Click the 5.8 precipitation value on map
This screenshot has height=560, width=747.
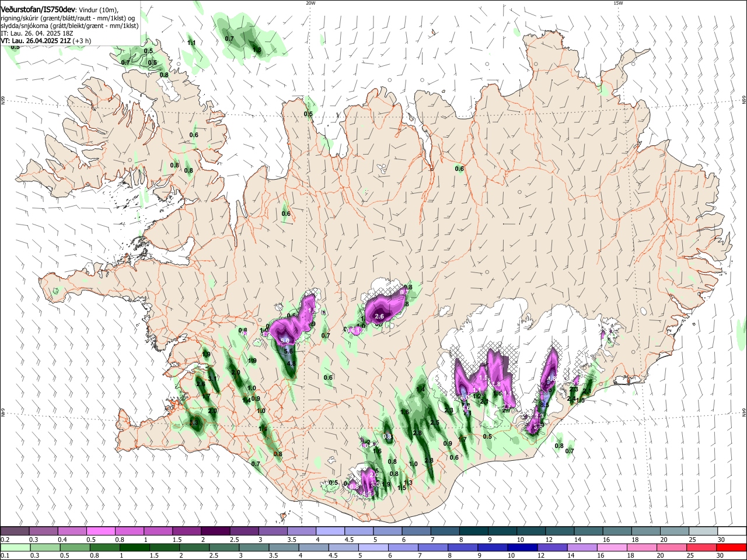click(x=288, y=351)
